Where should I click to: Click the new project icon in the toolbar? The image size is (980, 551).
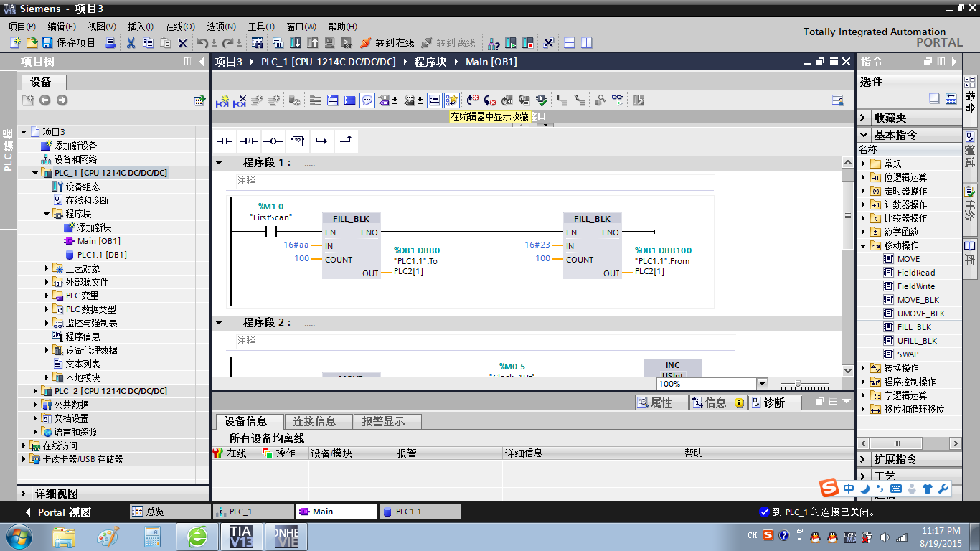(15, 43)
